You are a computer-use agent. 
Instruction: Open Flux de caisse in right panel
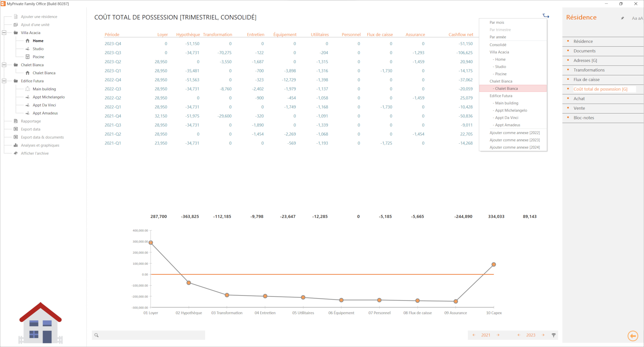[586, 80]
